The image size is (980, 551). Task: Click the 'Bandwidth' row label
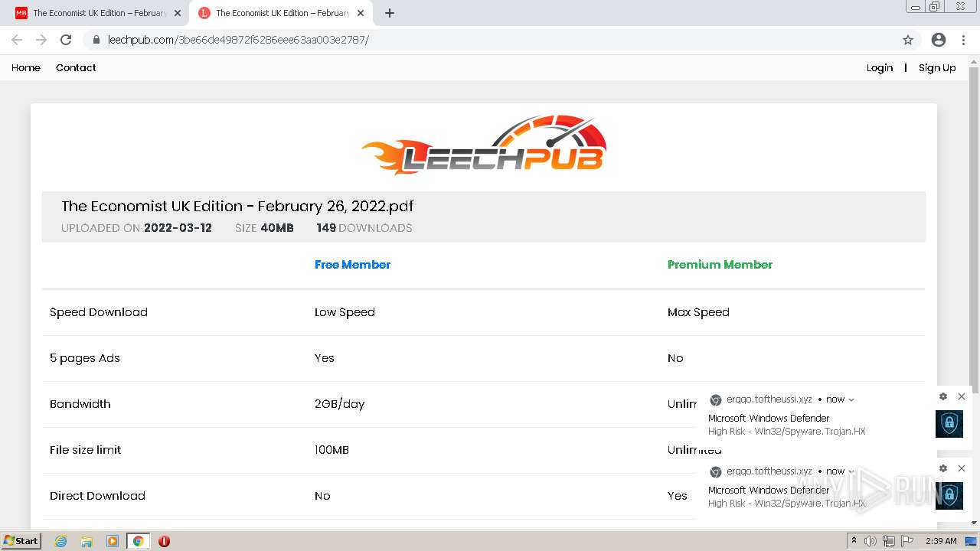pyautogui.click(x=80, y=404)
